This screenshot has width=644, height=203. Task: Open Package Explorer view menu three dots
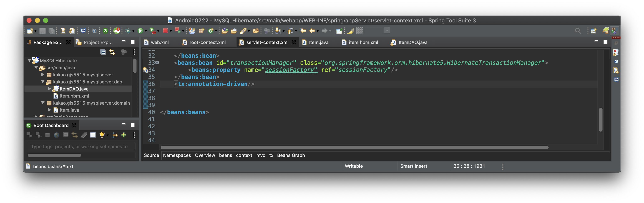134,52
